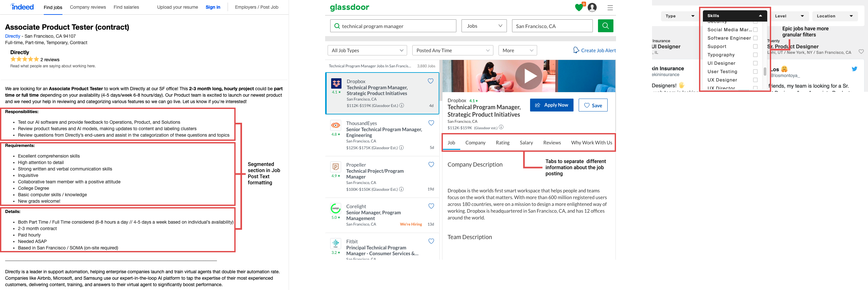Show Glassdoor estimate info for ThousandEyes listing
The width and height of the screenshot is (868, 290).
click(401, 148)
